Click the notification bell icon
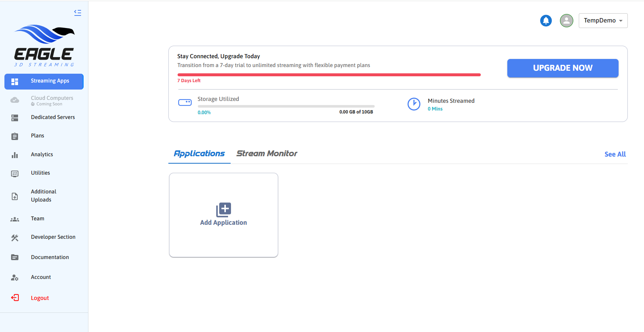 click(546, 21)
